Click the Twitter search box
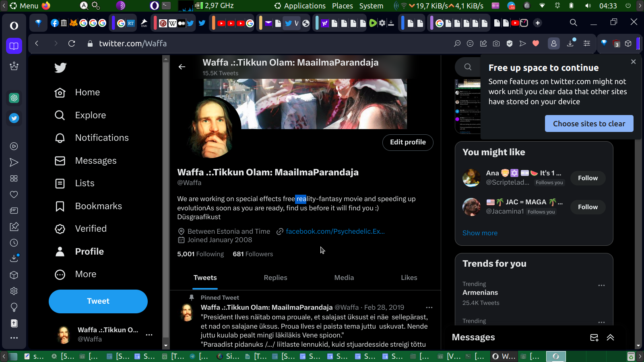 (x=468, y=67)
